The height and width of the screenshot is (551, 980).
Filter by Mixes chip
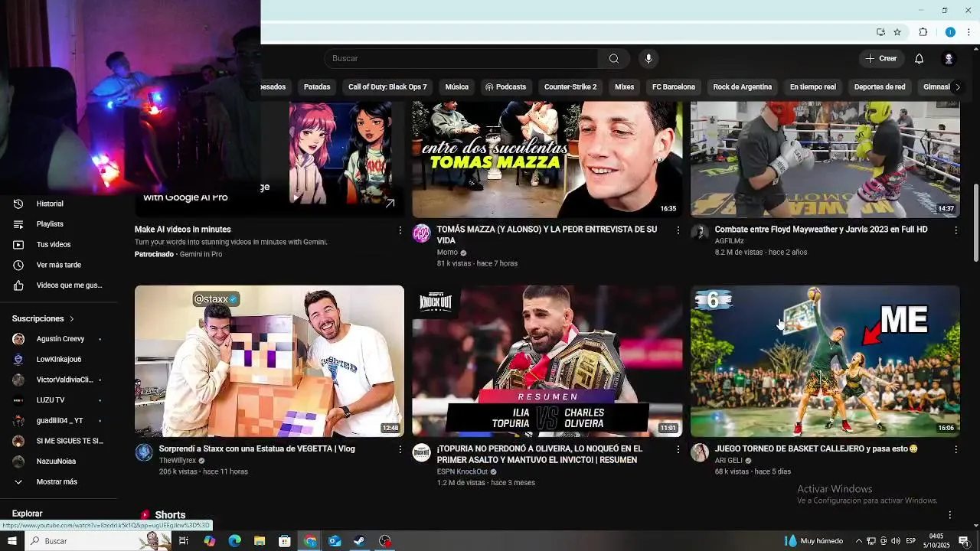coord(625,87)
